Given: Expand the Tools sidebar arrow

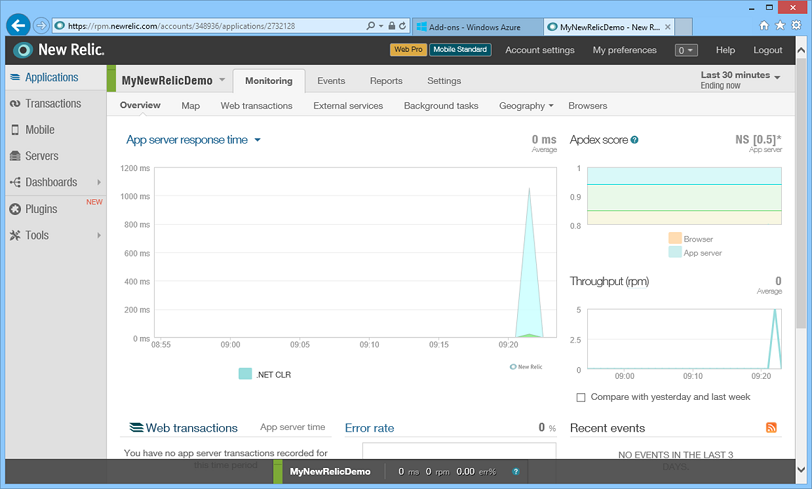Looking at the screenshot, I should [x=98, y=235].
